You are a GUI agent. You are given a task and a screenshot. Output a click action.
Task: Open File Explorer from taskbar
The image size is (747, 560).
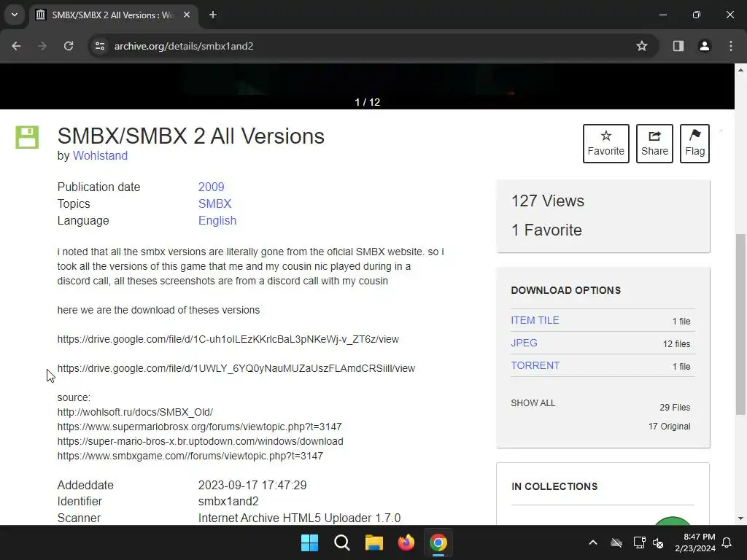click(374, 542)
